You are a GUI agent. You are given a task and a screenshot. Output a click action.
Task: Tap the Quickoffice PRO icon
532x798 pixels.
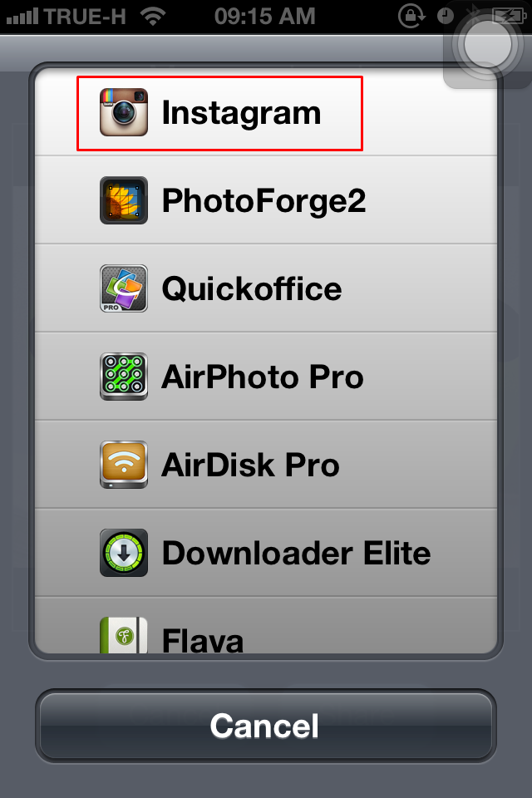[x=124, y=288]
